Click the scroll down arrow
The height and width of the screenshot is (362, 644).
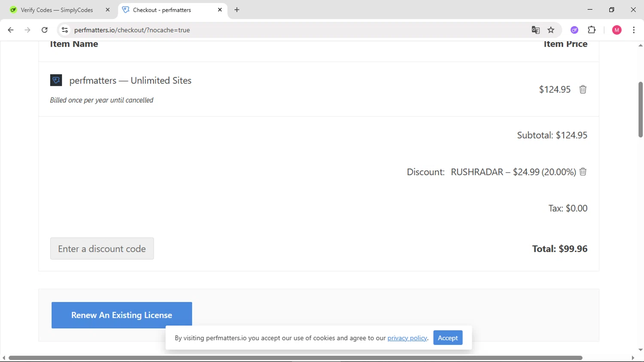pos(641,350)
